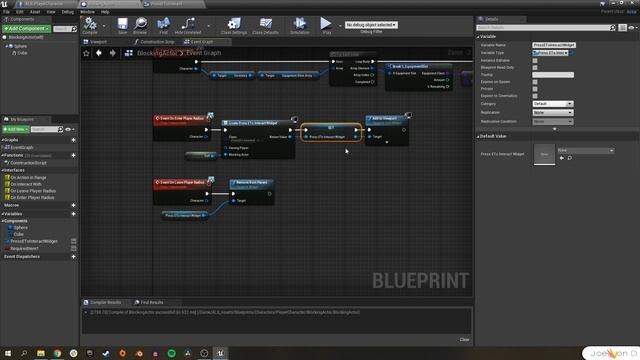Open the Asset menu
The width and height of the screenshot is (640, 360).
click(x=35, y=12)
